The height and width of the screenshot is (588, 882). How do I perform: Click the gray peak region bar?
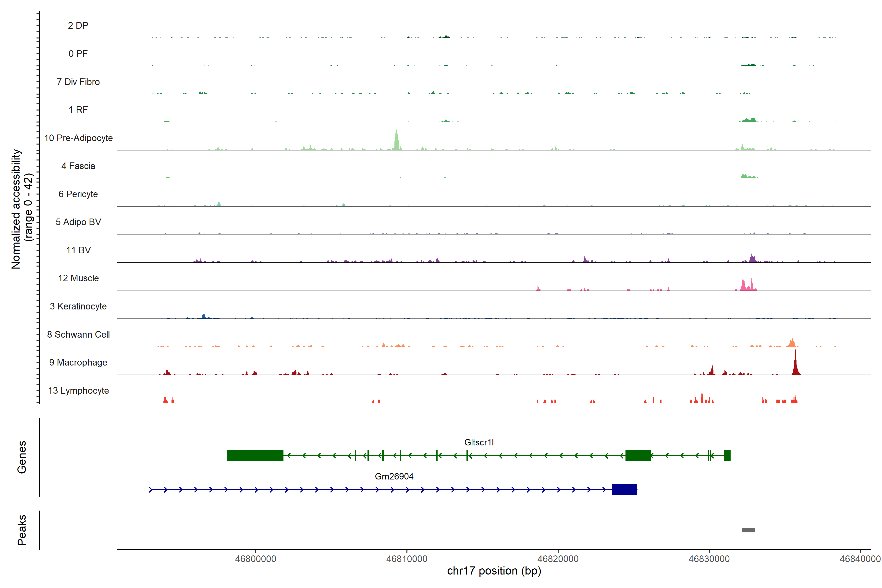[748, 530]
